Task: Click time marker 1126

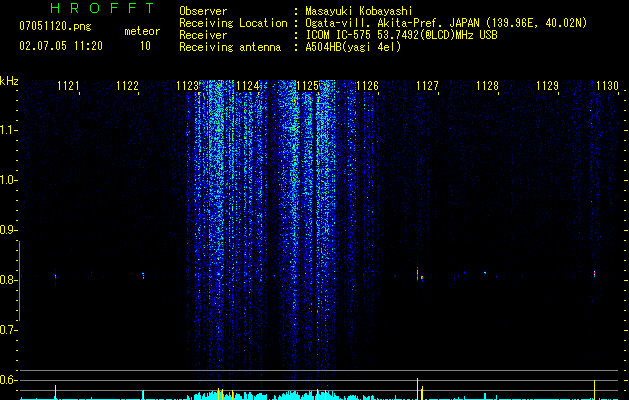Action: [367, 86]
